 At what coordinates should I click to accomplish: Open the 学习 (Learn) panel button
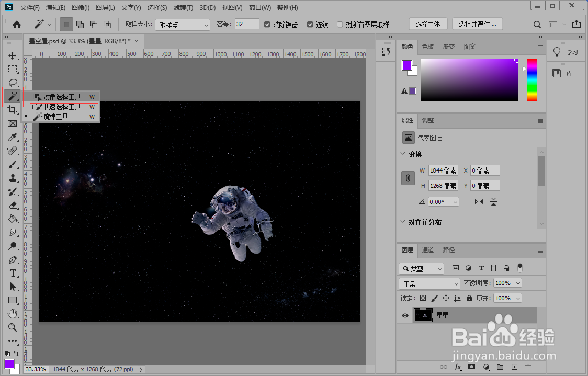coord(566,52)
